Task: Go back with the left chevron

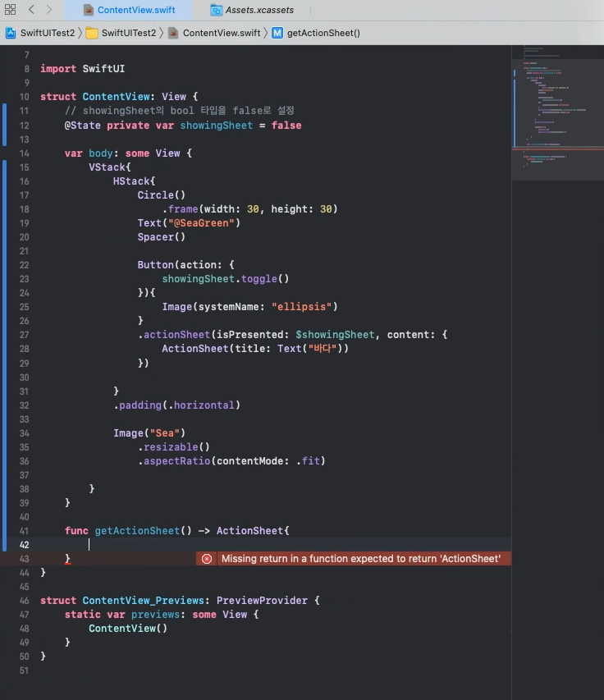Action: (31, 9)
